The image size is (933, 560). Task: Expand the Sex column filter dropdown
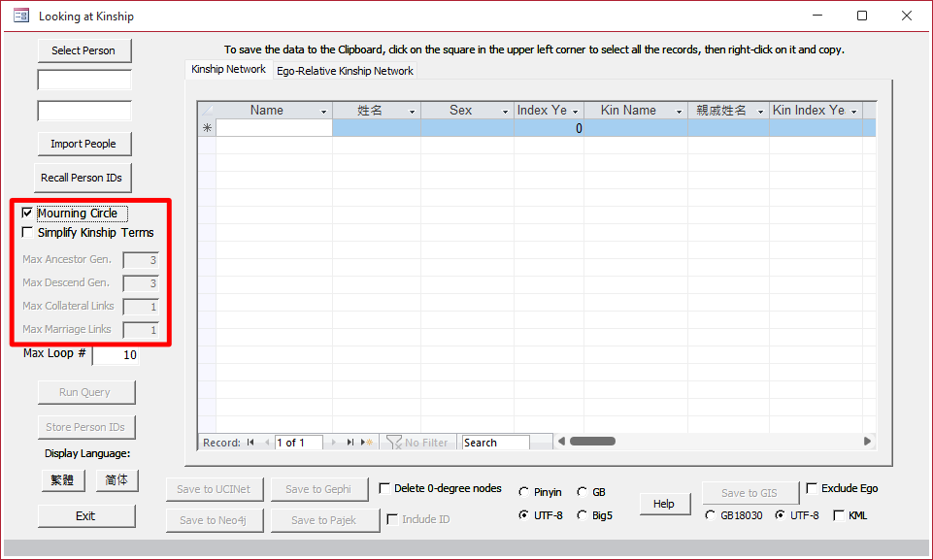(x=505, y=112)
